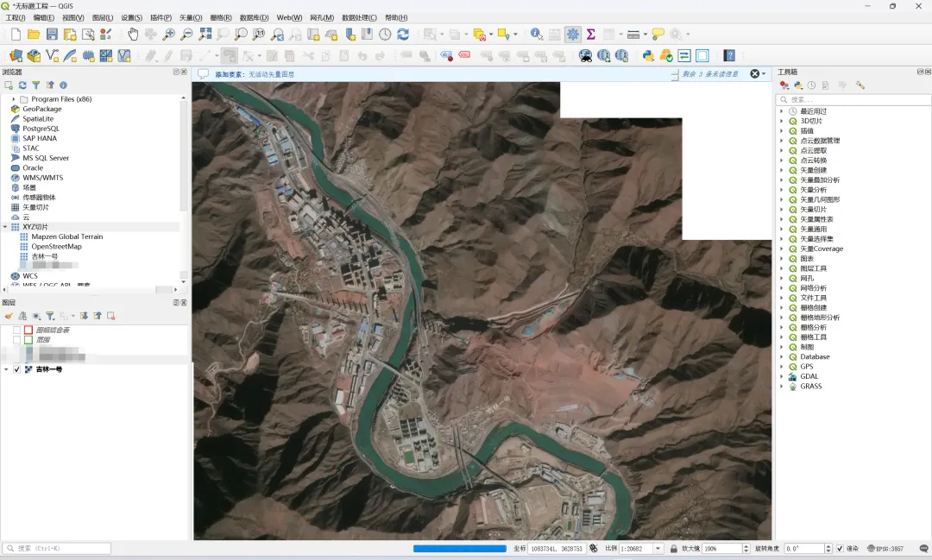The image size is (932, 560).
Task: Create a new project with the blank page icon
Action: (x=16, y=35)
